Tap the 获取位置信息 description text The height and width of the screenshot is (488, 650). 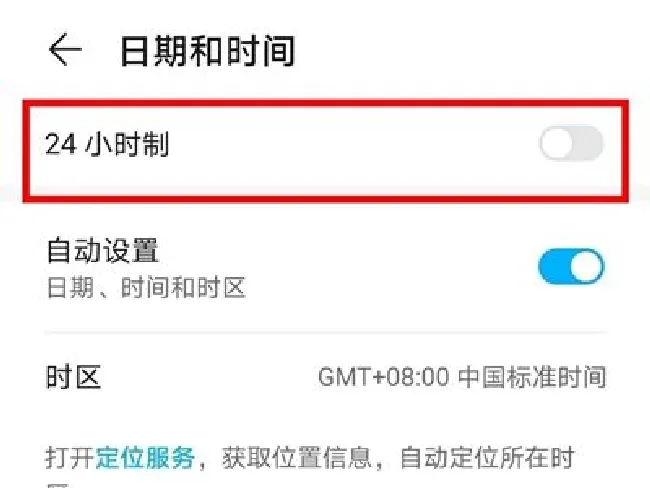(297, 458)
